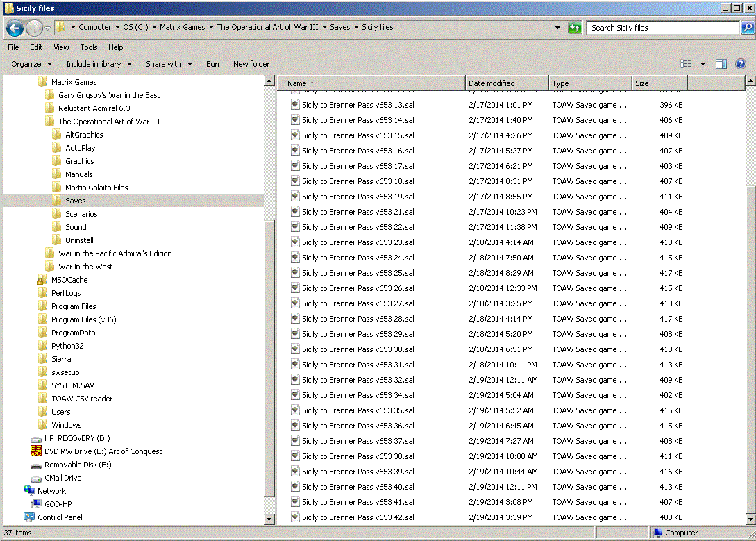Open Windows Explorer help icon

[x=741, y=64]
